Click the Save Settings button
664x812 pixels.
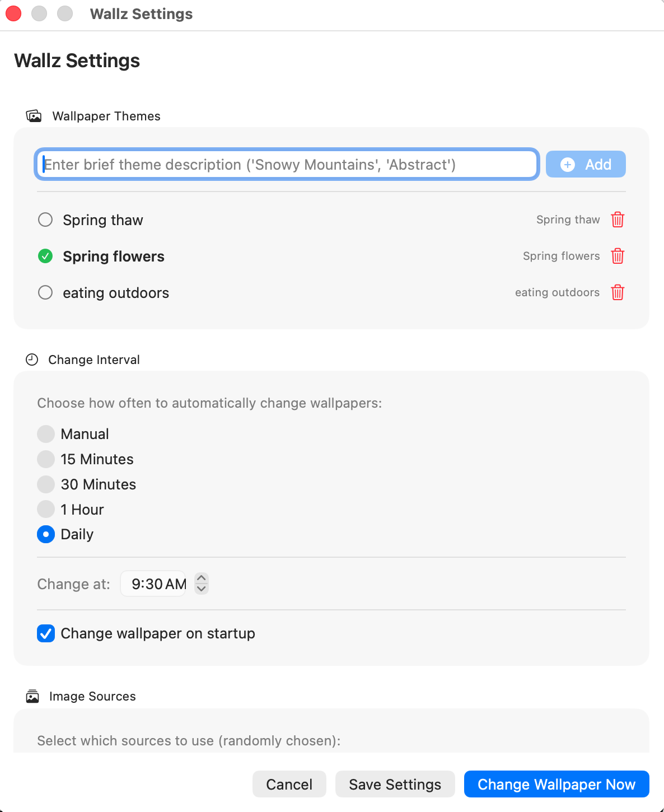coord(395,784)
